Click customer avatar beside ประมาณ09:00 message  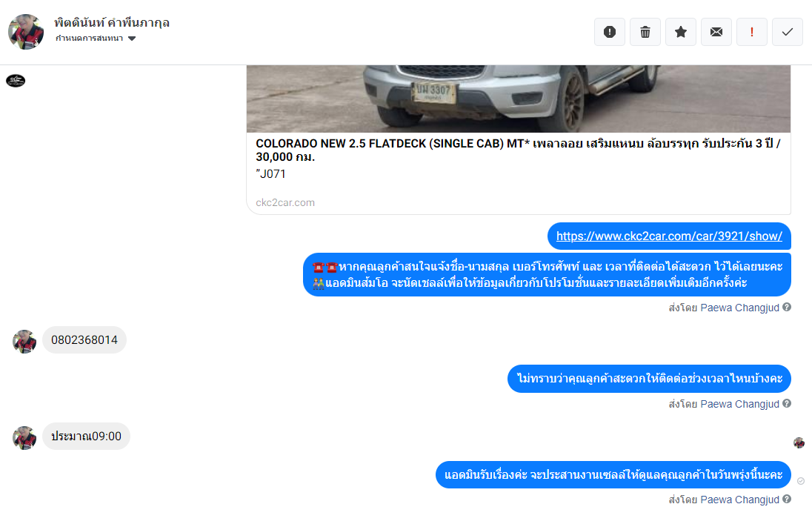pyautogui.click(x=24, y=438)
